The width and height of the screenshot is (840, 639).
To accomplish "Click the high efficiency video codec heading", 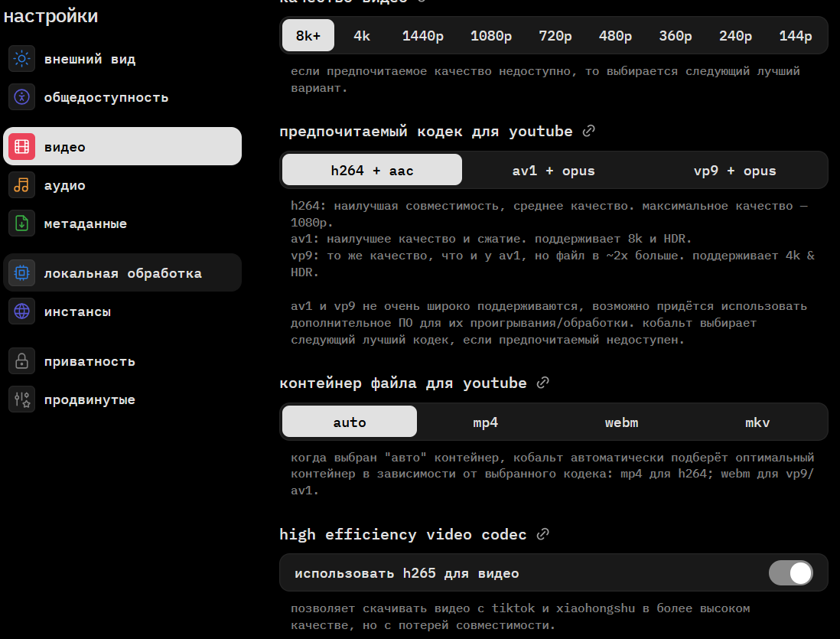I will 403,534.
